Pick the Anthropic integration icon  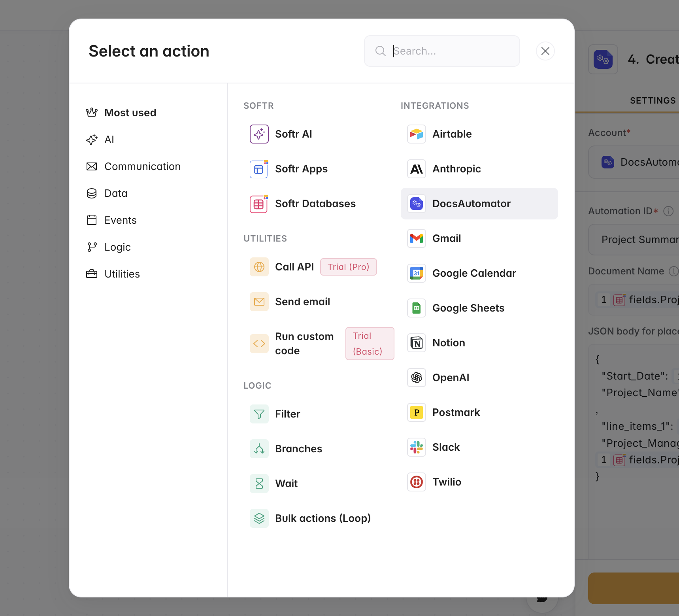(x=416, y=169)
